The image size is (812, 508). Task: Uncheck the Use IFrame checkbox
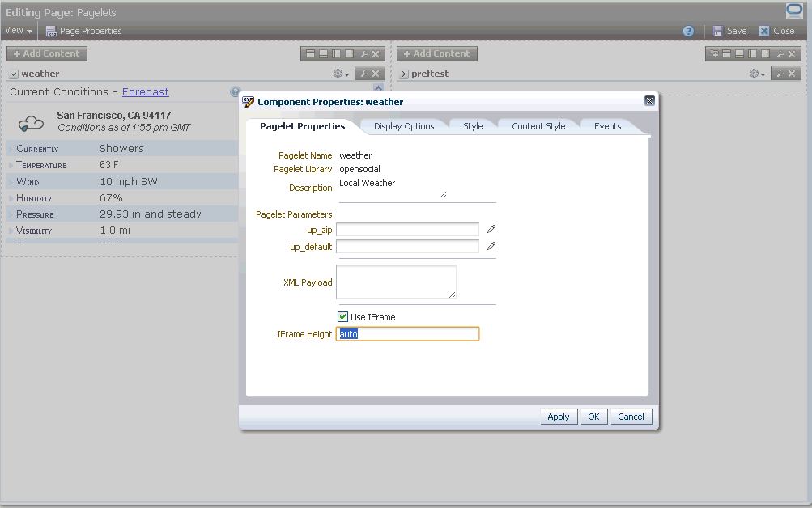(x=342, y=316)
